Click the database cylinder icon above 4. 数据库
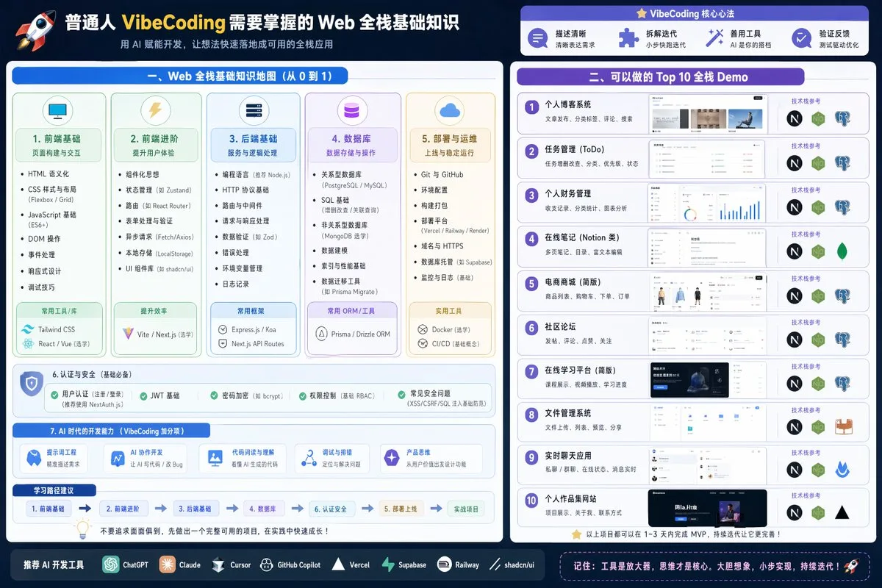Image resolution: width=882 pixels, height=588 pixels. click(x=352, y=111)
